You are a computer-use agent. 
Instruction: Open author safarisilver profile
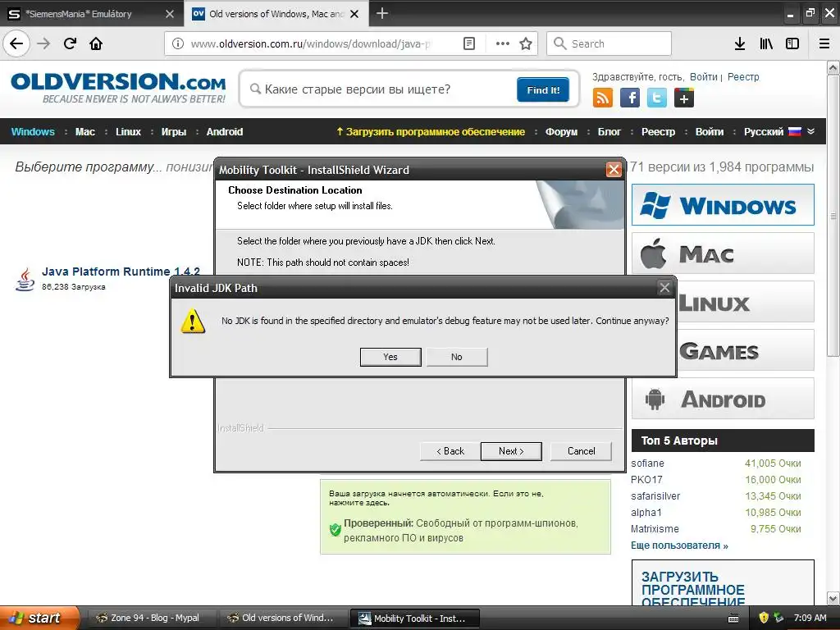point(655,496)
